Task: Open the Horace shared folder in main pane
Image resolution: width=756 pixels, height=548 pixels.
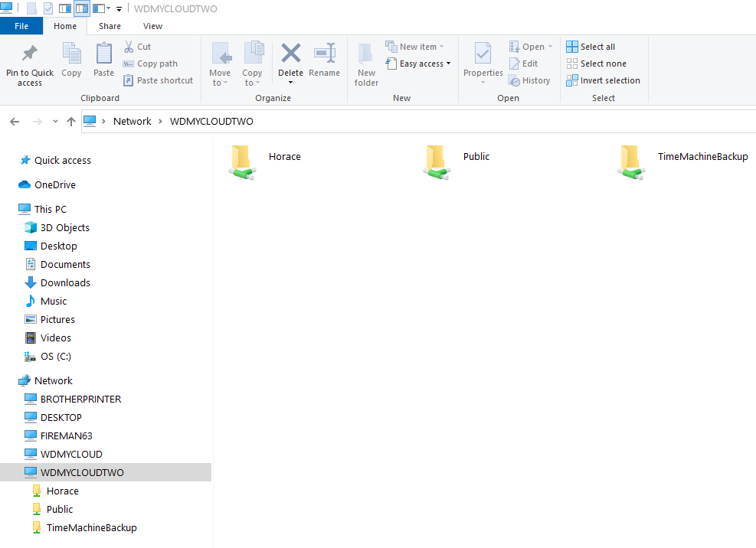Action: pyautogui.click(x=266, y=162)
